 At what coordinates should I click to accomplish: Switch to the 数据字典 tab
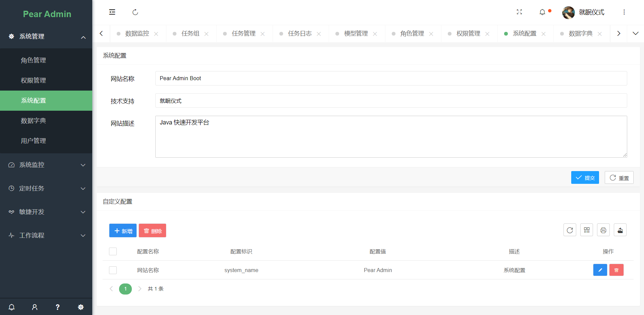[x=581, y=34]
